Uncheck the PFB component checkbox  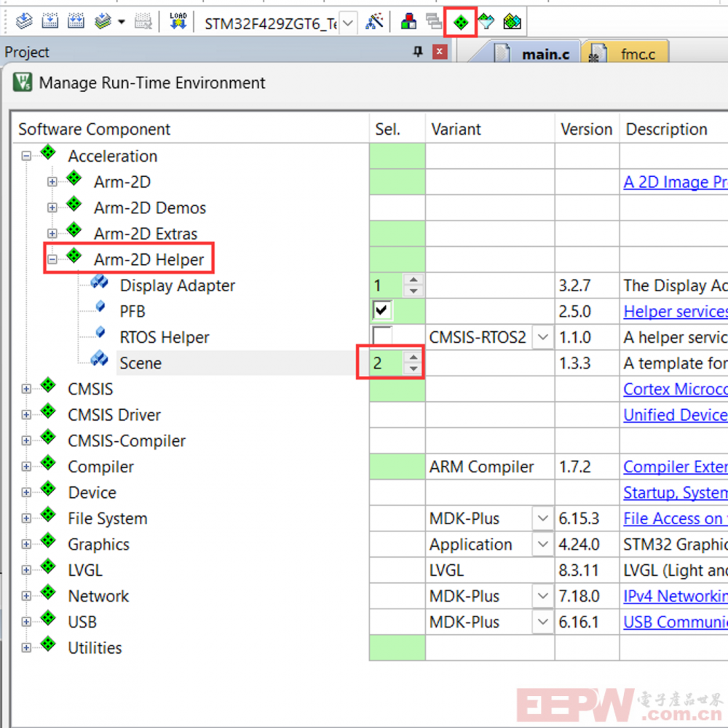point(382,311)
